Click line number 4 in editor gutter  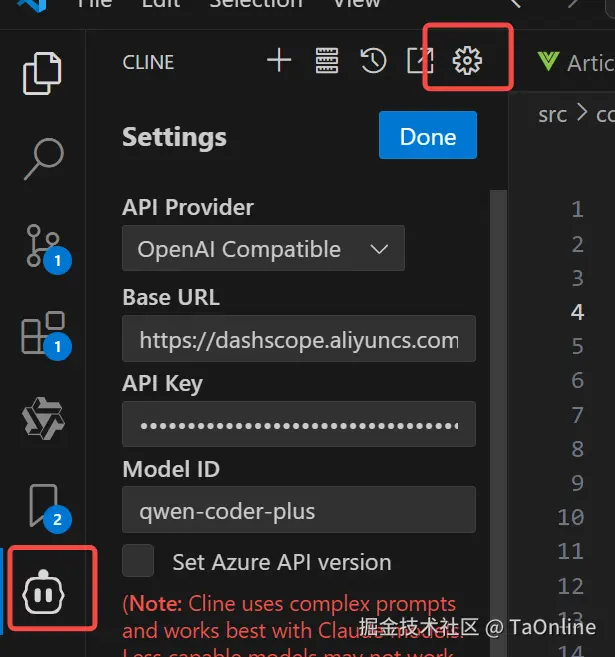tap(577, 312)
